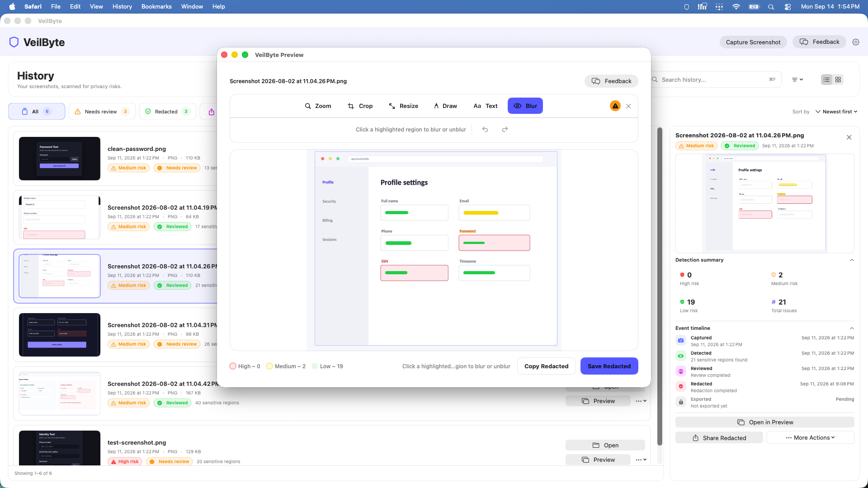This screenshot has height=488, width=868.
Task: Close the blur toolbar with X
Action: 628,106
